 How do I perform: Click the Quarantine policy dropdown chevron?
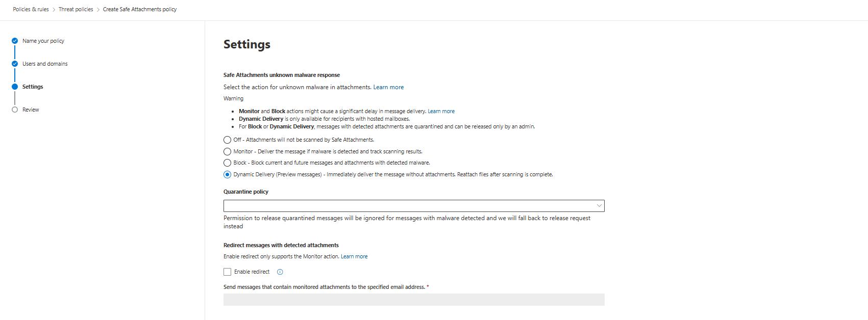pos(599,206)
